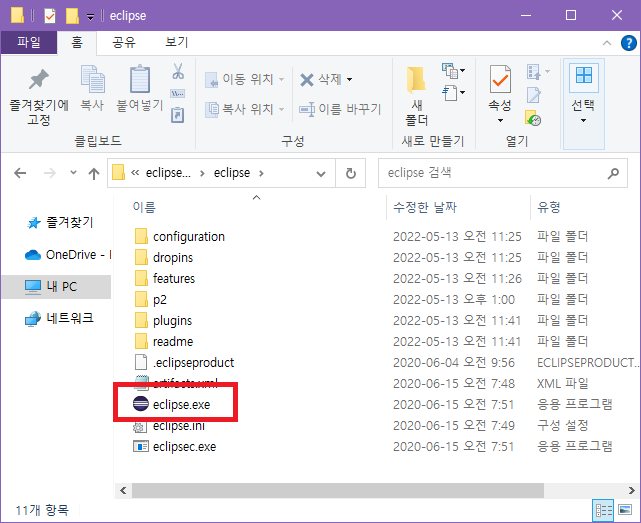This screenshot has width=641, height=523.
Task: Switch to the 홈 (Home) tab
Action: [x=77, y=43]
